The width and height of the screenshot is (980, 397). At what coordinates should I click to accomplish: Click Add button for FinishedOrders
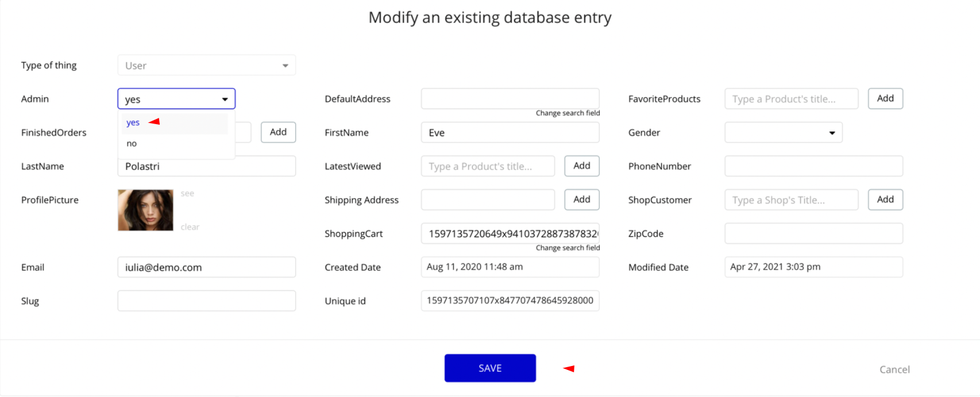(x=278, y=132)
